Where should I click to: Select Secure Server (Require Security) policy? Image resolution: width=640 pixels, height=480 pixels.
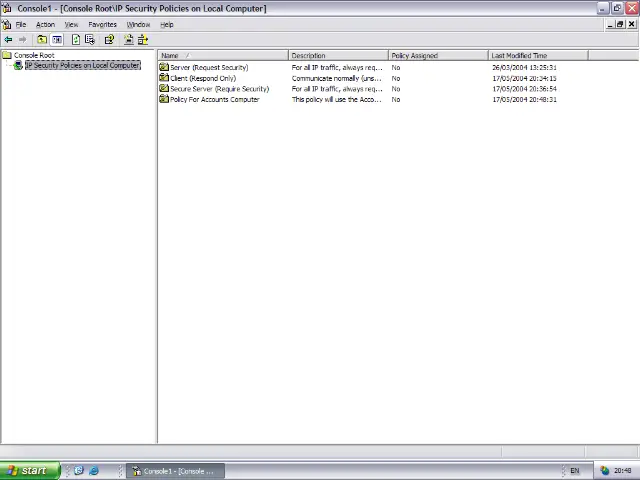click(x=220, y=89)
